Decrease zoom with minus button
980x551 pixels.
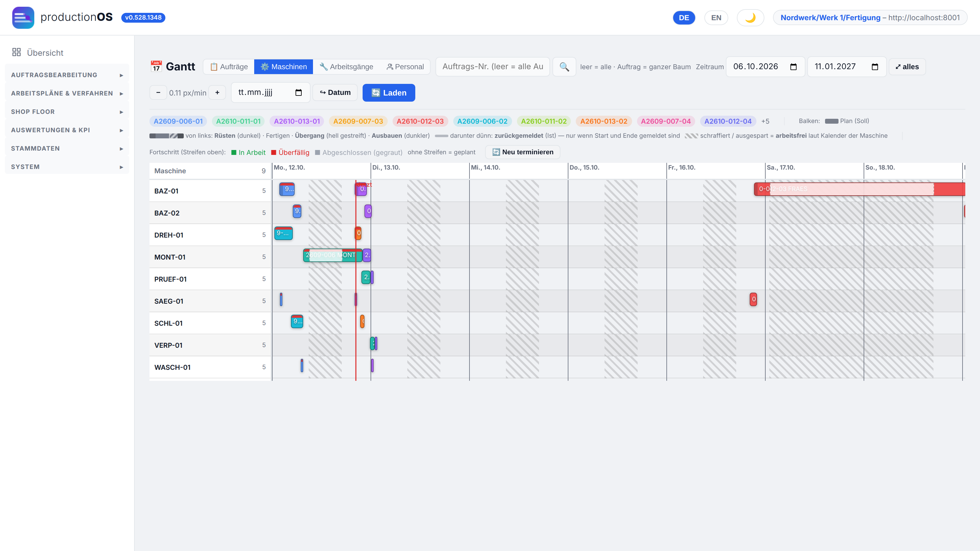coord(158,92)
